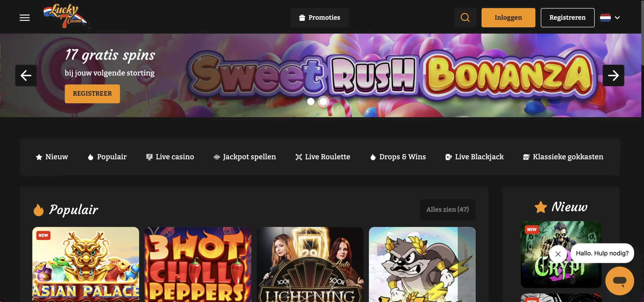Open the hamburger menu
Viewport: 644px width, 302px height.
coord(25,18)
